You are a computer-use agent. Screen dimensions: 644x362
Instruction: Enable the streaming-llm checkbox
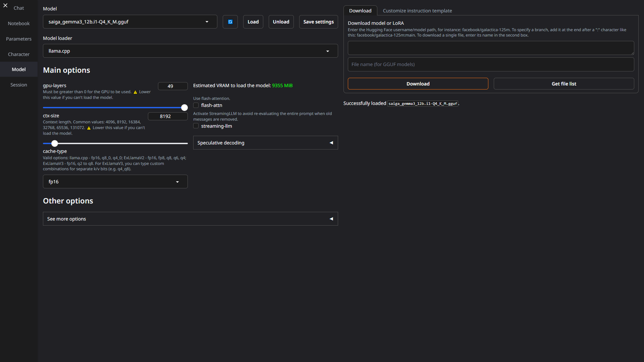click(x=196, y=126)
